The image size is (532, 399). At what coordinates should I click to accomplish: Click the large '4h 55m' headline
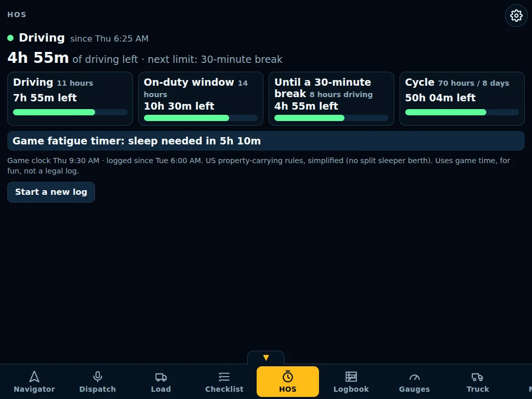click(38, 58)
